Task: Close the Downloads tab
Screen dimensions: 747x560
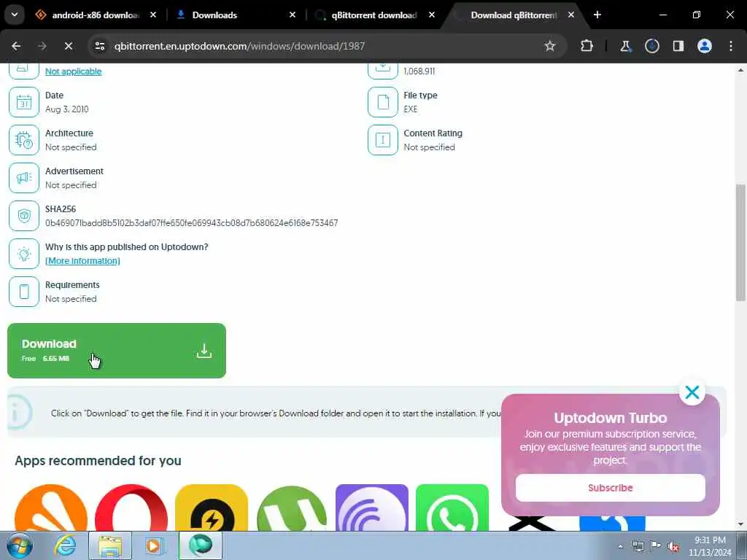Action: pyautogui.click(x=293, y=15)
